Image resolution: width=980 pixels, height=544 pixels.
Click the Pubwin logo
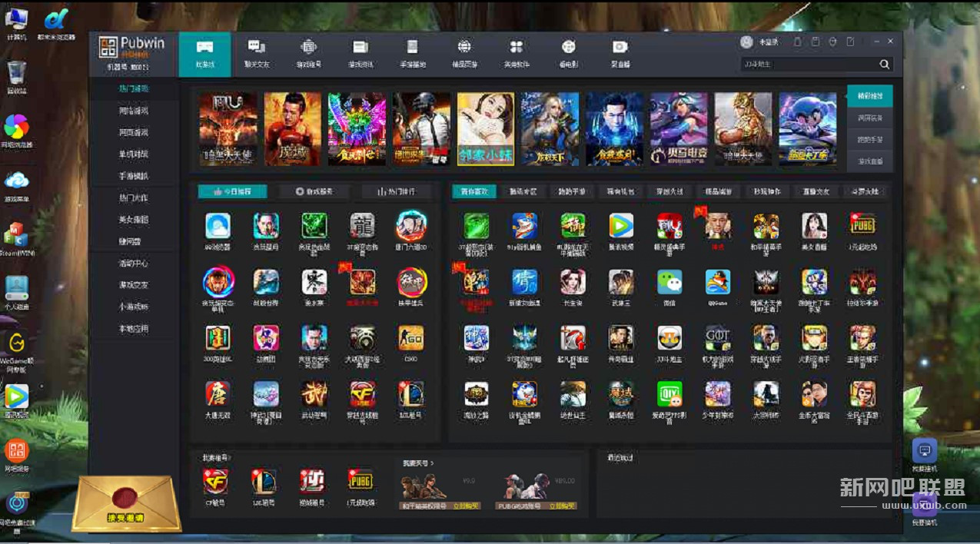point(132,47)
